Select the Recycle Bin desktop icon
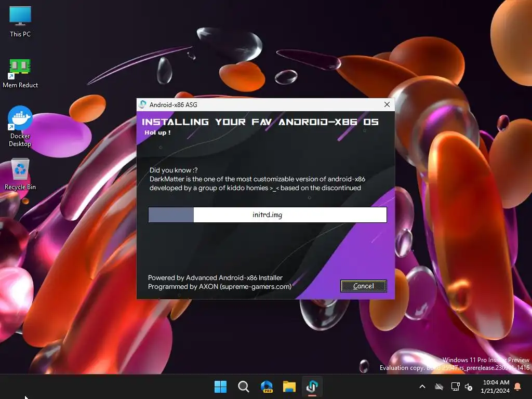Screen dimensions: 532x399 click(20, 174)
